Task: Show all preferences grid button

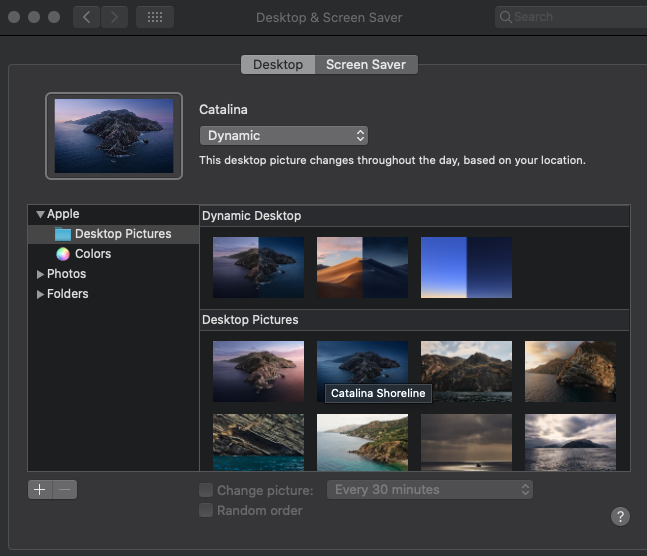Action: 155,17
